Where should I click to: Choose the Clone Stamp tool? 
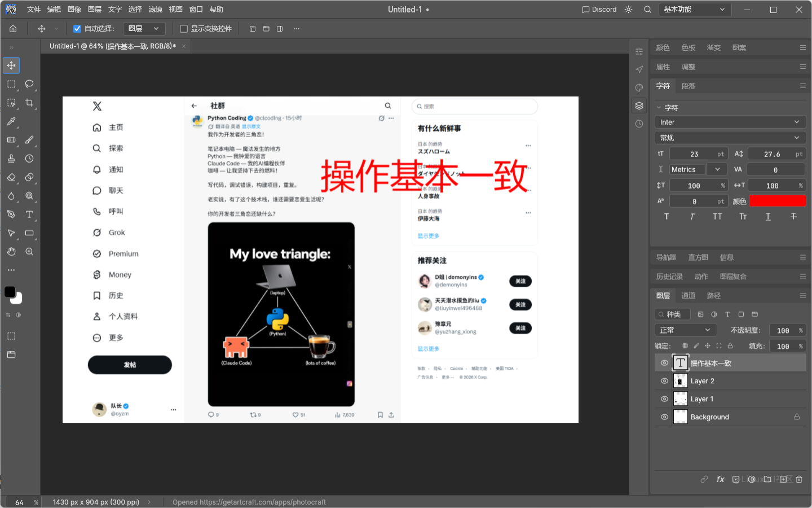coord(11,159)
